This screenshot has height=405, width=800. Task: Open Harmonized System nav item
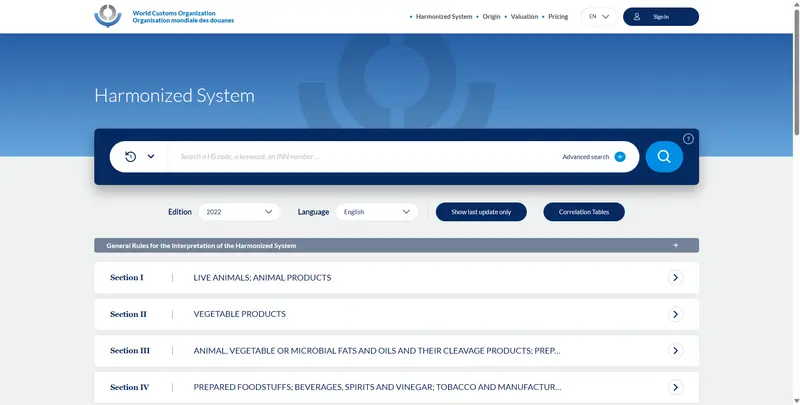[443, 17]
